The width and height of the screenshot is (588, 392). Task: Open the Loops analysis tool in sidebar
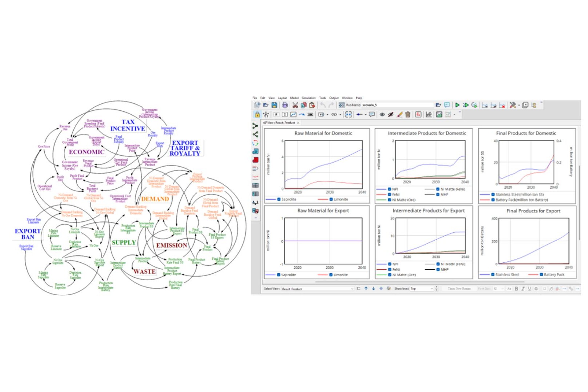pos(256,143)
